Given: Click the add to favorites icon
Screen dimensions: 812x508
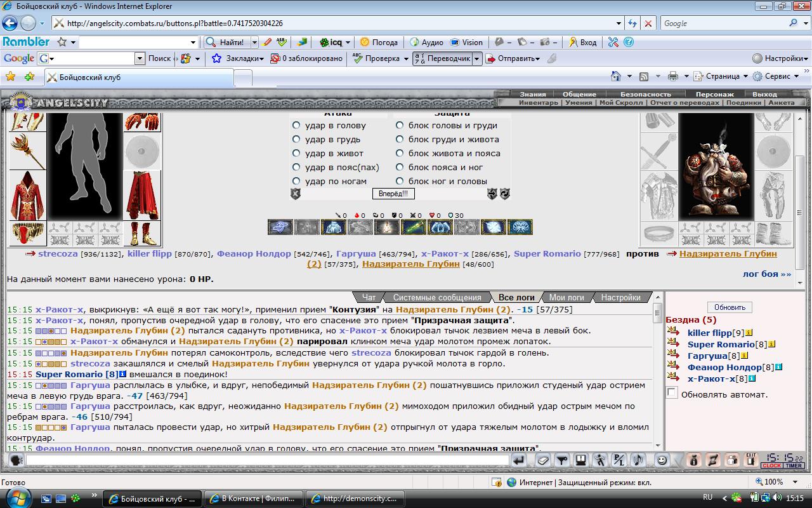Looking at the screenshot, I should [29, 76].
